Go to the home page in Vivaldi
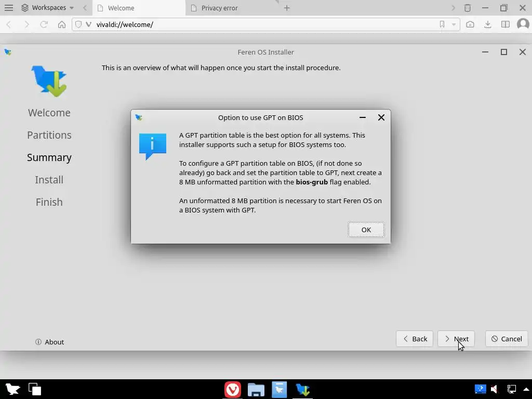The width and height of the screenshot is (532, 399). [x=62, y=24]
